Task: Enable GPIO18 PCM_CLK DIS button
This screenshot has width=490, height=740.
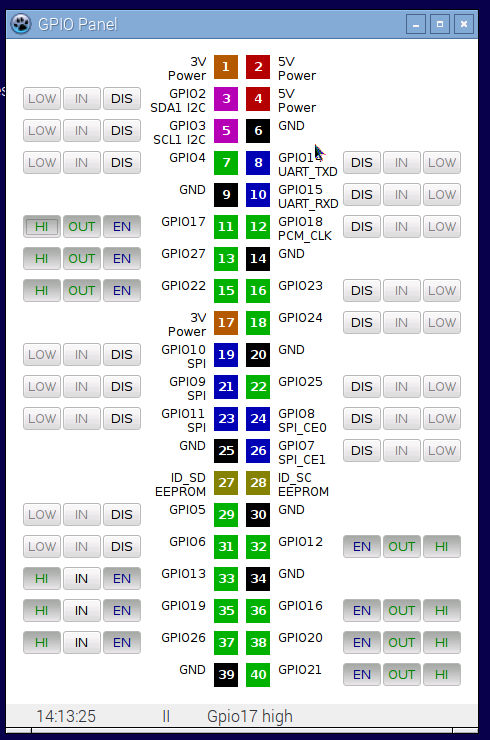Action: click(x=362, y=227)
